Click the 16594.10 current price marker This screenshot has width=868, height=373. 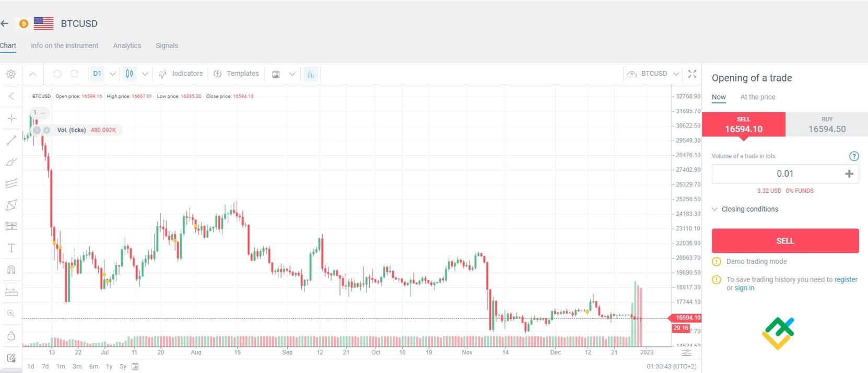click(x=687, y=318)
